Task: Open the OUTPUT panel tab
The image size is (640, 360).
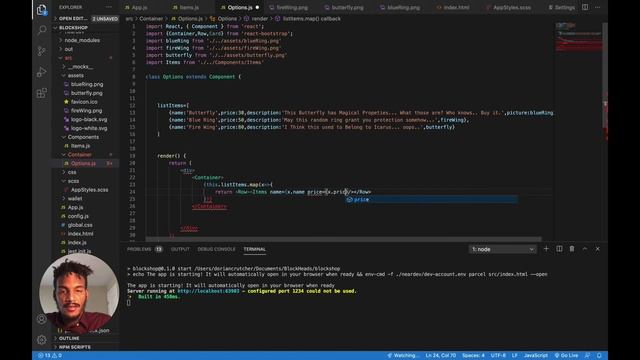Action: [180, 249]
